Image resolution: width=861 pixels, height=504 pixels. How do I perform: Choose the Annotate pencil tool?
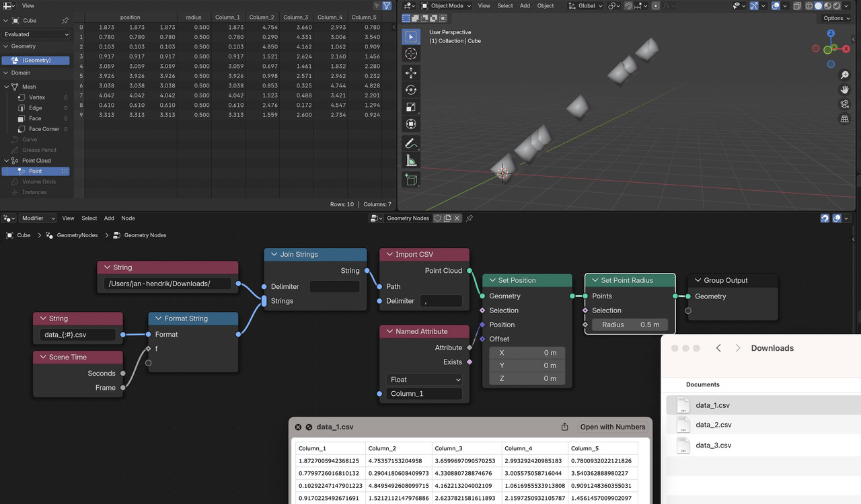click(411, 143)
